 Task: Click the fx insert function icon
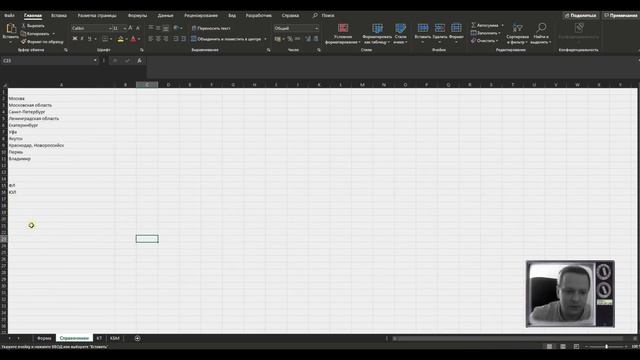pyautogui.click(x=140, y=60)
